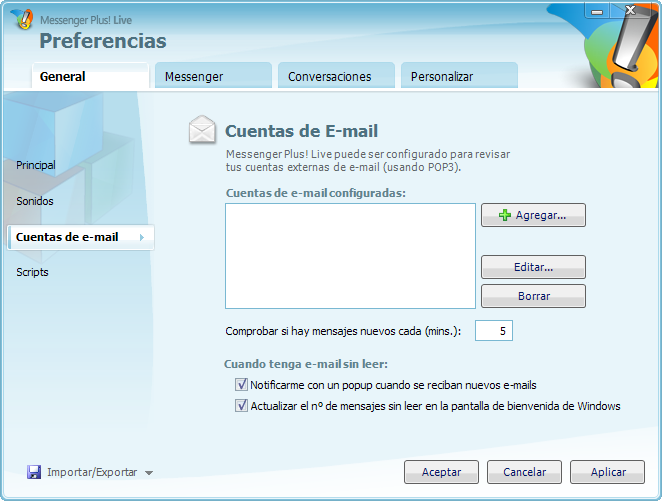Minimize the Preferencias window

[x=597, y=12]
